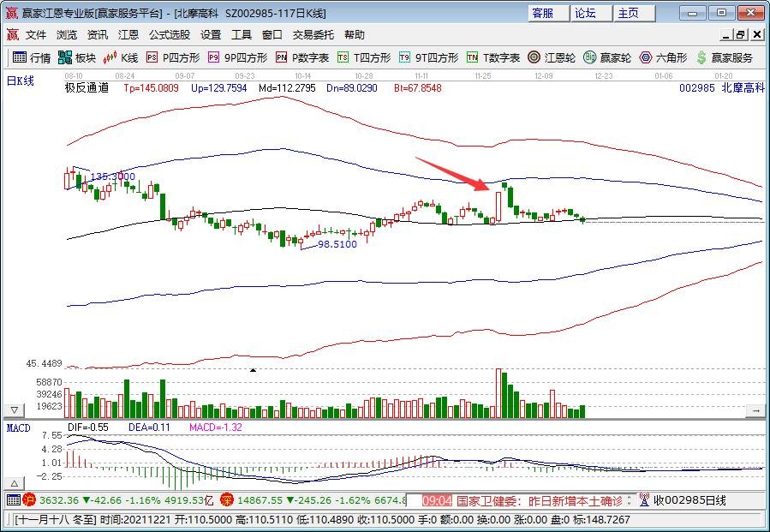Click the 135.3000 high price label

pos(112,176)
